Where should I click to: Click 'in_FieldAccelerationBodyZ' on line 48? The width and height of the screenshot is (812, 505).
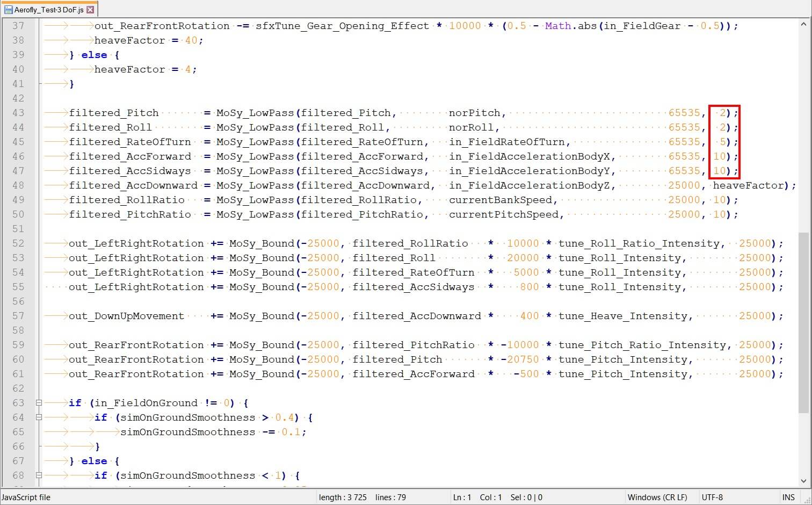530,185
